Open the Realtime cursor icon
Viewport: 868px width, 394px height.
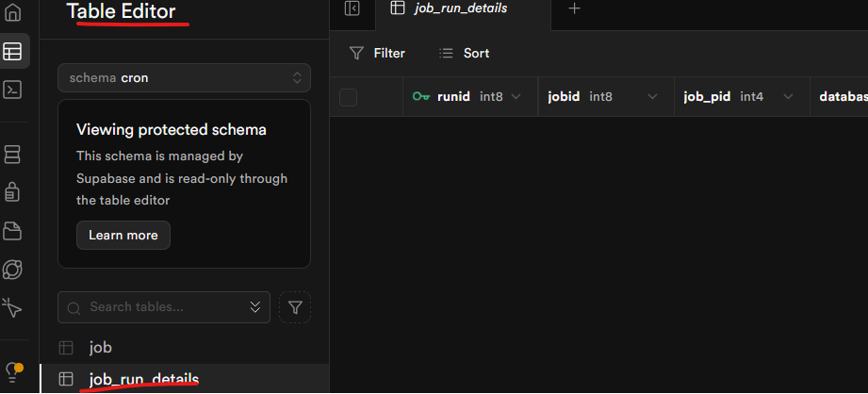(x=13, y=307)
